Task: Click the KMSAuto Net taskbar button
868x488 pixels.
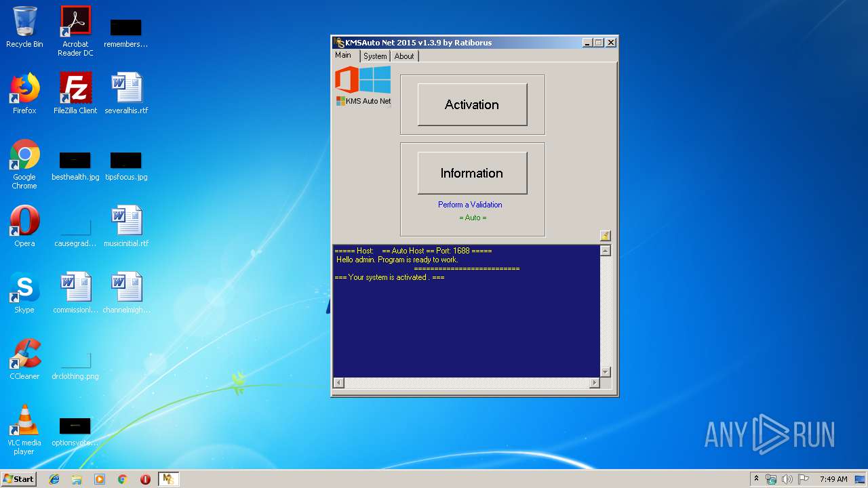Action: click(x=168, y=479)
